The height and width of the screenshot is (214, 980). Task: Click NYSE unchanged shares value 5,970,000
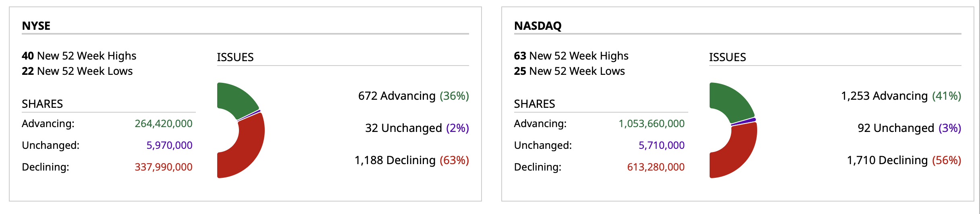[x=169, y=145]
